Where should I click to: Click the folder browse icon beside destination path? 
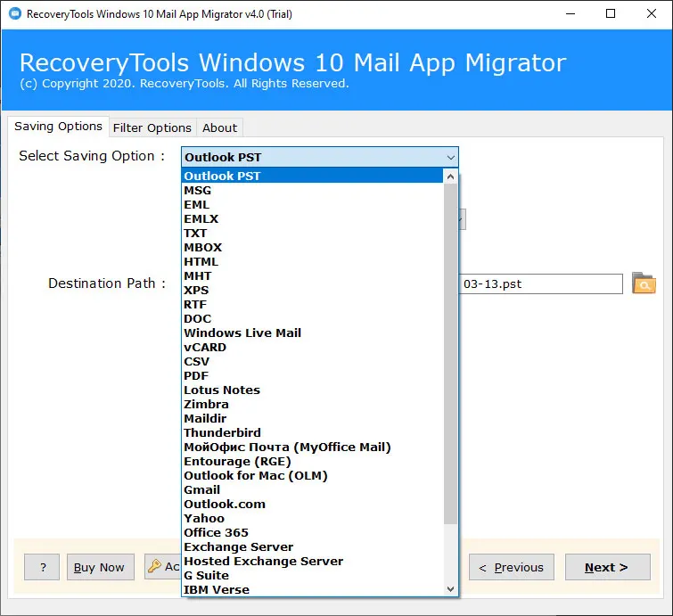644,284
